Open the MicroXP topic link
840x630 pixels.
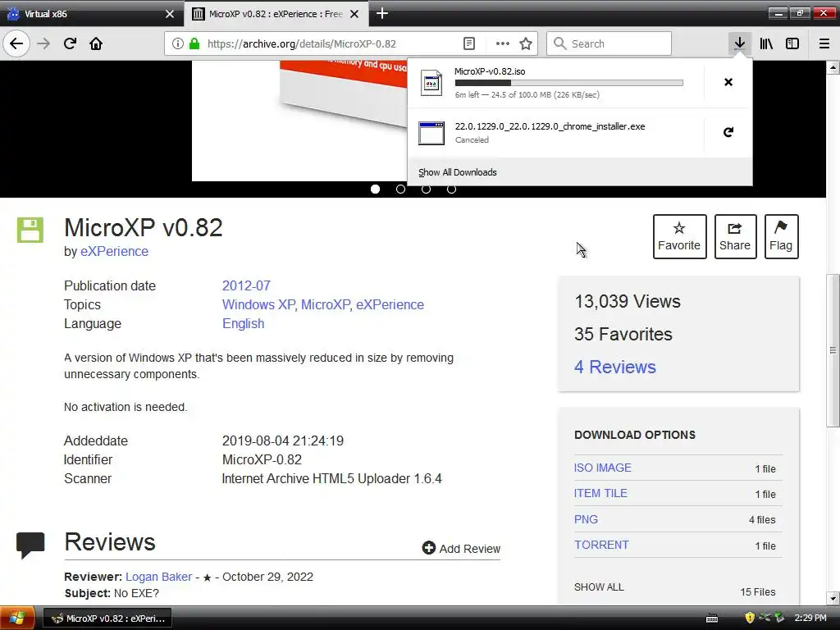325,304
